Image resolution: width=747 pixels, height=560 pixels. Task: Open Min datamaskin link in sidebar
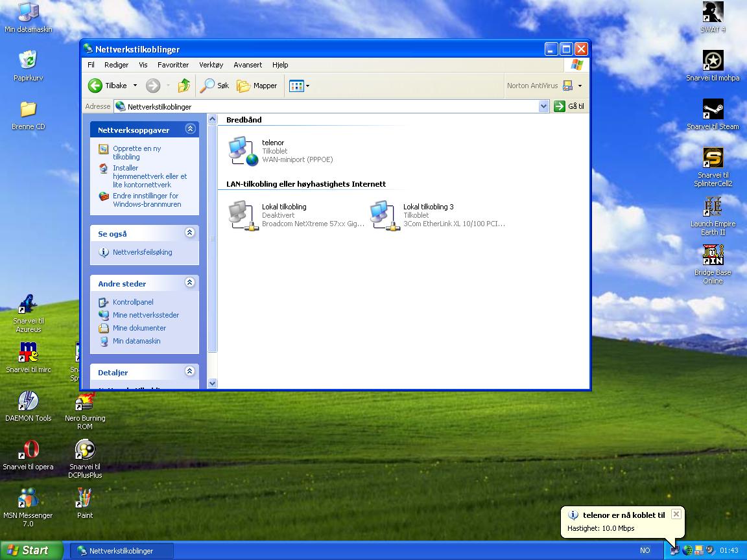coord(136,341)
